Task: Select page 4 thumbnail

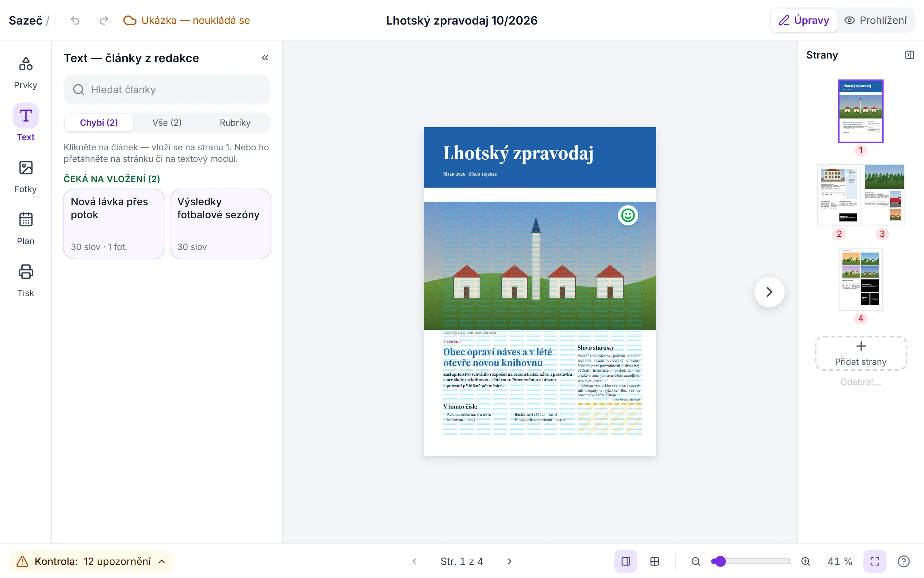Action: [860, 279]
